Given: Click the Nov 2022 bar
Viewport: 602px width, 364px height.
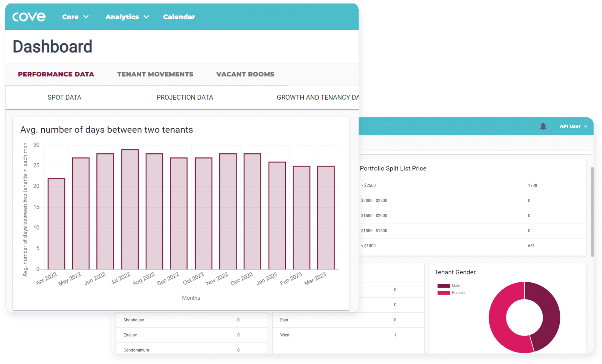Looking at the screenshot, I should click(228, 212).
